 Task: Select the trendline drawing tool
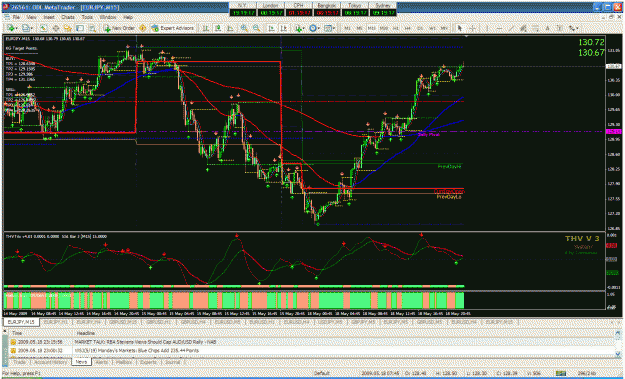click(511, 28)
